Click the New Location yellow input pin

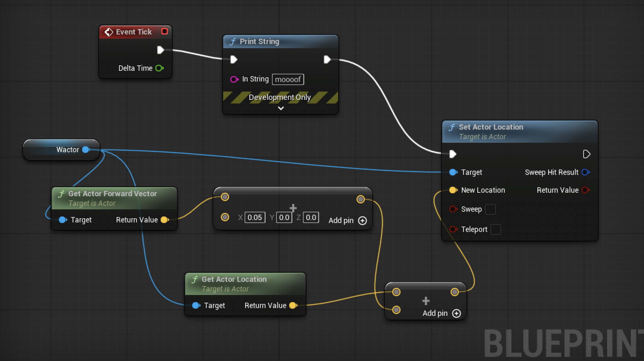(x=453, y=190)
